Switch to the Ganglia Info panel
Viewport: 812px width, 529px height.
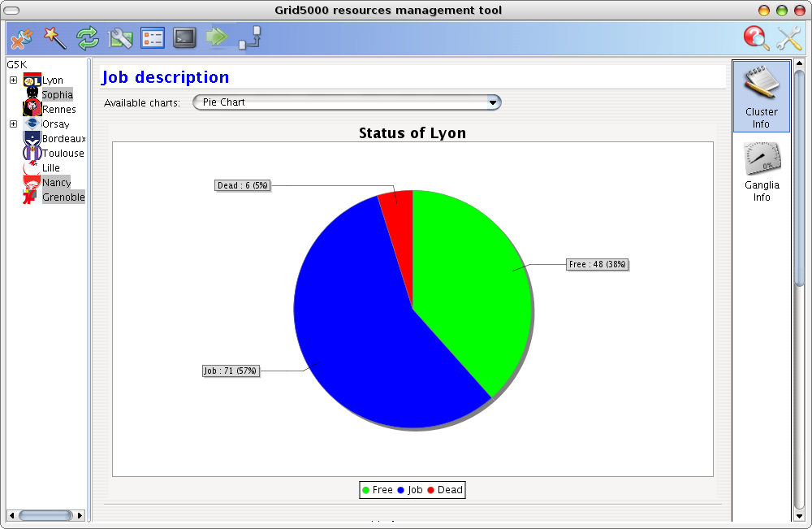click(762, 172)
